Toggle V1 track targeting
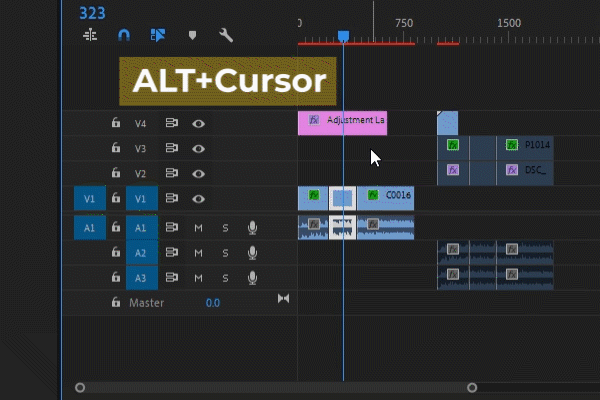The image size is (600, 400). tap(142, 199)
